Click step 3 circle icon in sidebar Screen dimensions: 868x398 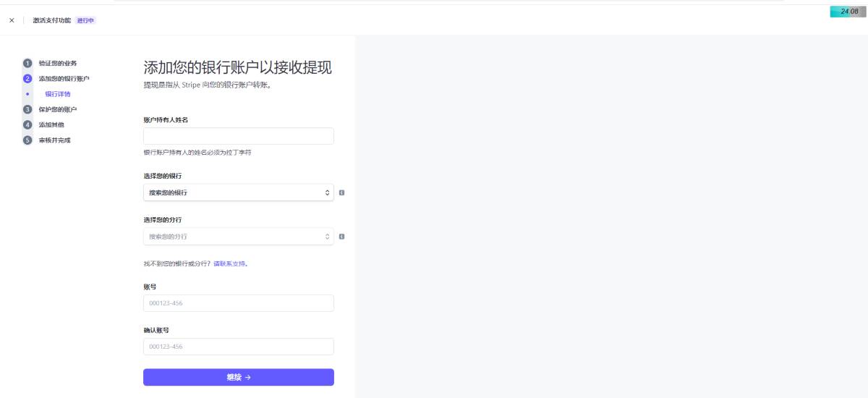click(27, 109)
